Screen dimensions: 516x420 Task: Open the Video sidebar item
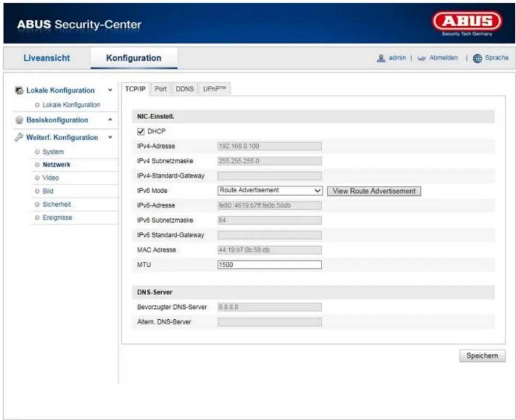point(51,178)
